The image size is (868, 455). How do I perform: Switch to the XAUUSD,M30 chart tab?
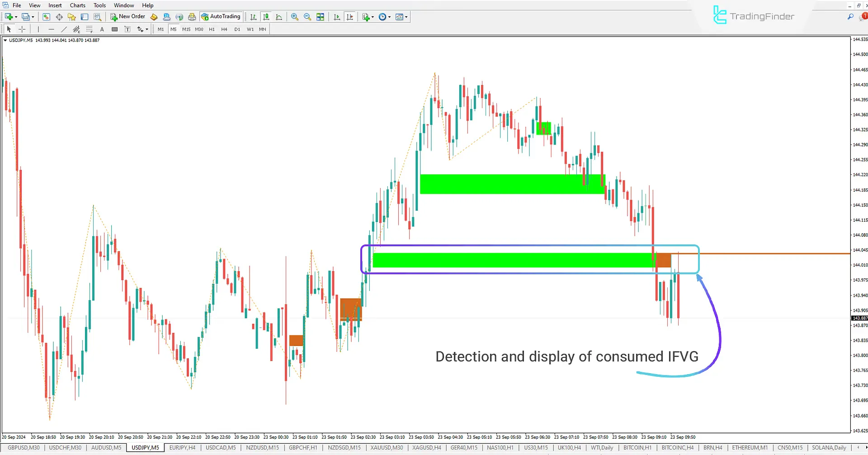(387, 448)
